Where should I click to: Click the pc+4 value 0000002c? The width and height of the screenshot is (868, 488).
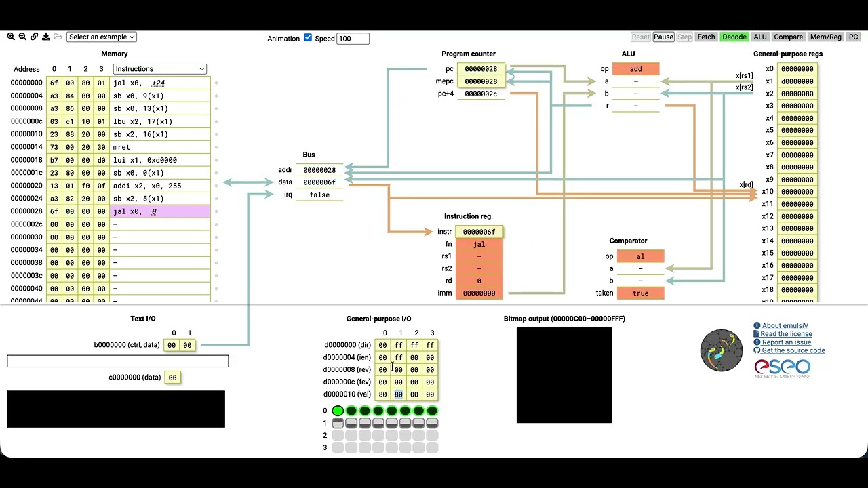(481, 94)
